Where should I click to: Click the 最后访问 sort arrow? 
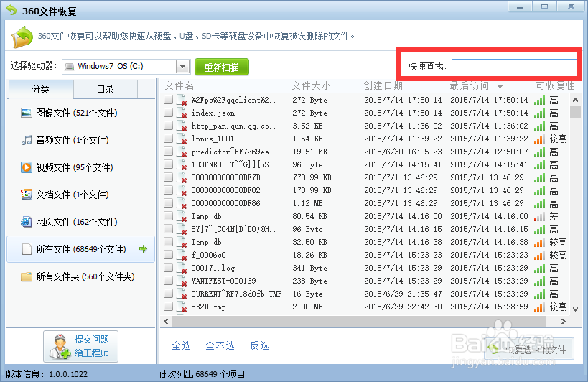[x=500, y=87]
